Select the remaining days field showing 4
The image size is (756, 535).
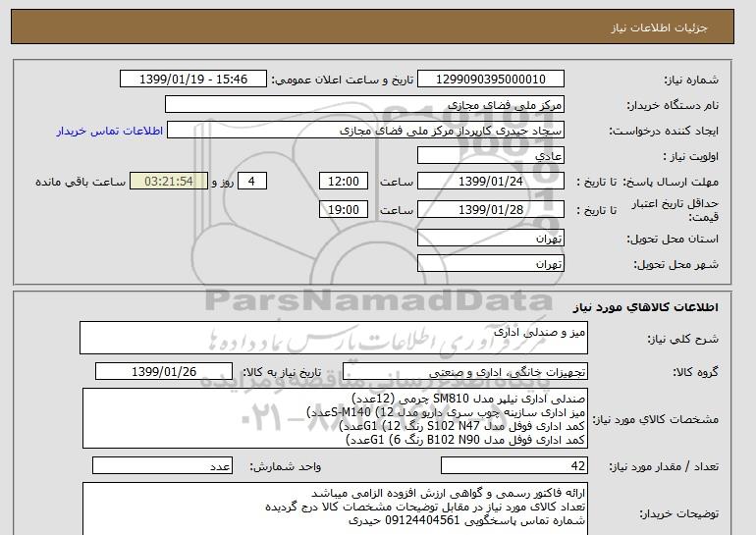(252, 182)
